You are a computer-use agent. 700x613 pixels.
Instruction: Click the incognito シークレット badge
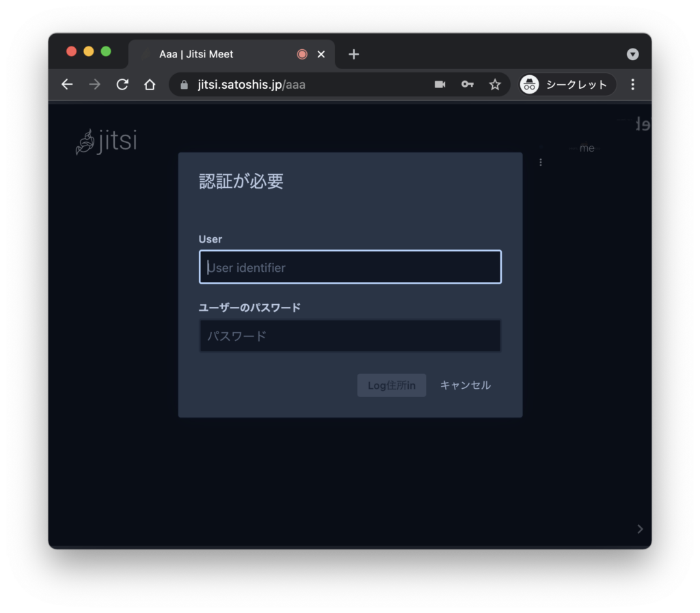(x=565, y=84)
